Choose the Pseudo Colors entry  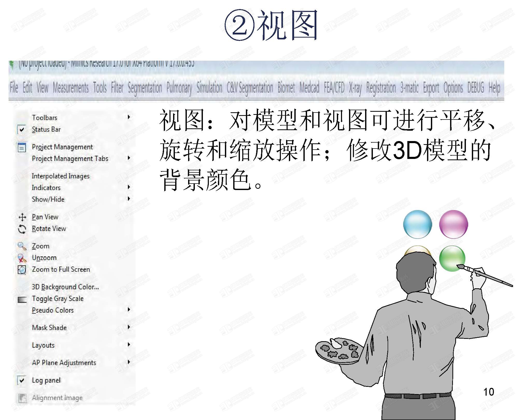click(x=53, y=310)
